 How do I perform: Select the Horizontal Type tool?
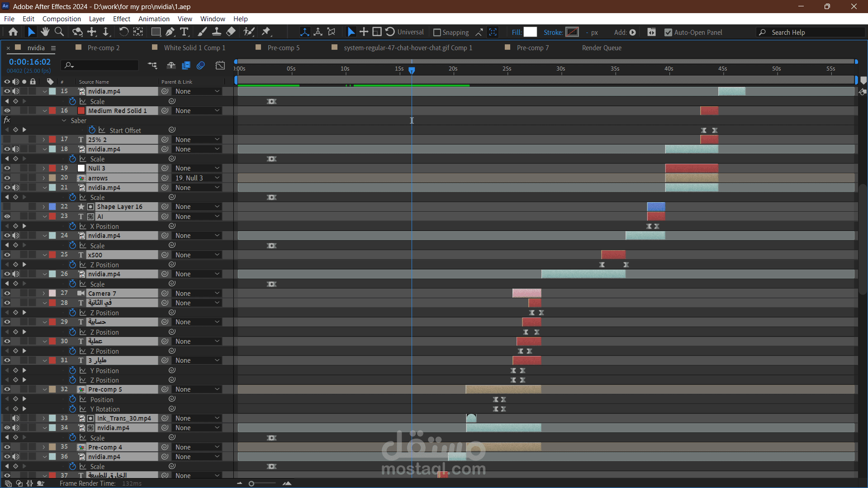pos(184,32)
